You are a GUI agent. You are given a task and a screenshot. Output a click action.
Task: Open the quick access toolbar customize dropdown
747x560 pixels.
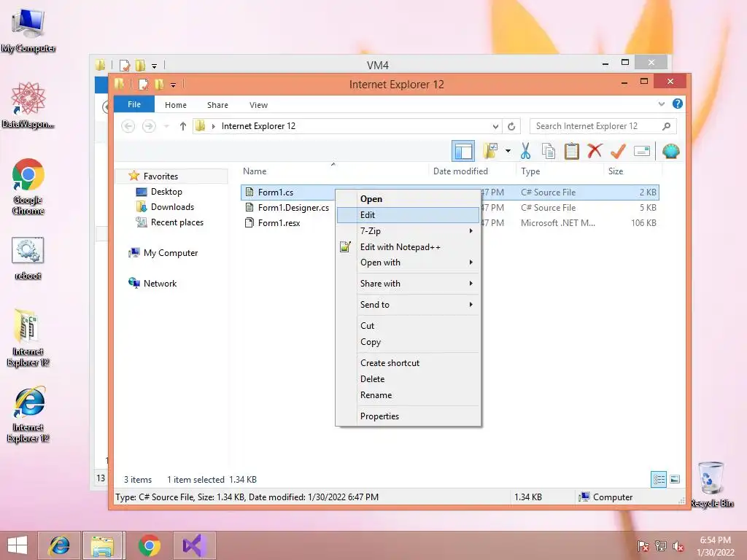(x=173, y=85)
